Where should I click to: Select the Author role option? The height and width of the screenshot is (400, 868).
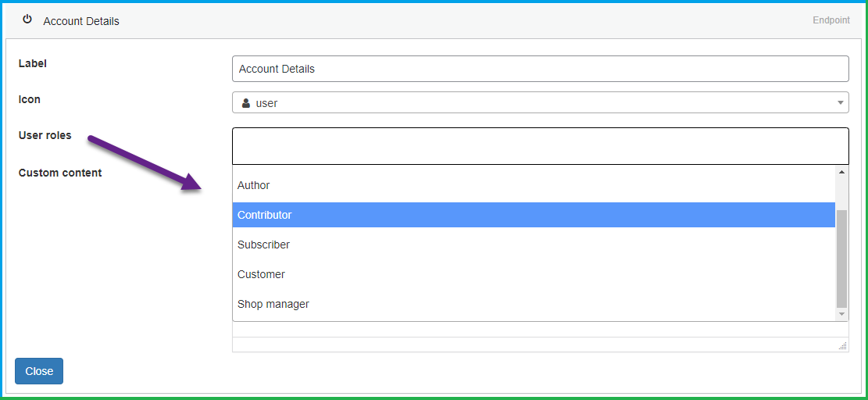pyautogui.click(x=254, y=185)
